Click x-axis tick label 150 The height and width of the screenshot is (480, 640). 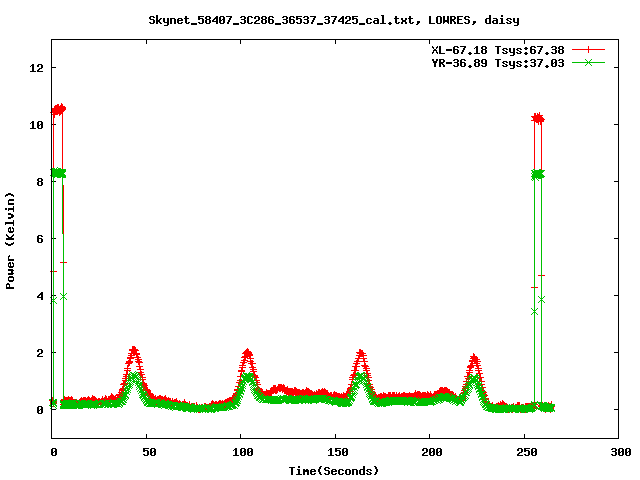338,452
